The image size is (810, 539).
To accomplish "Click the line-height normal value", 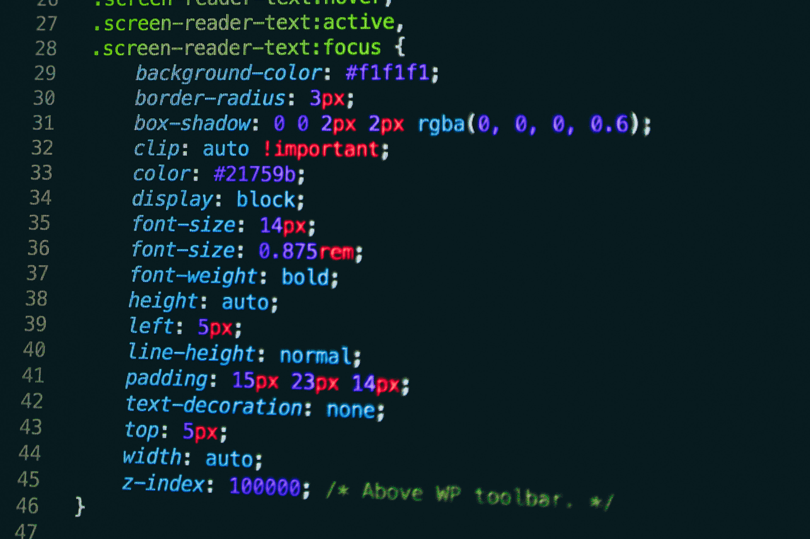I will (316, 356).
